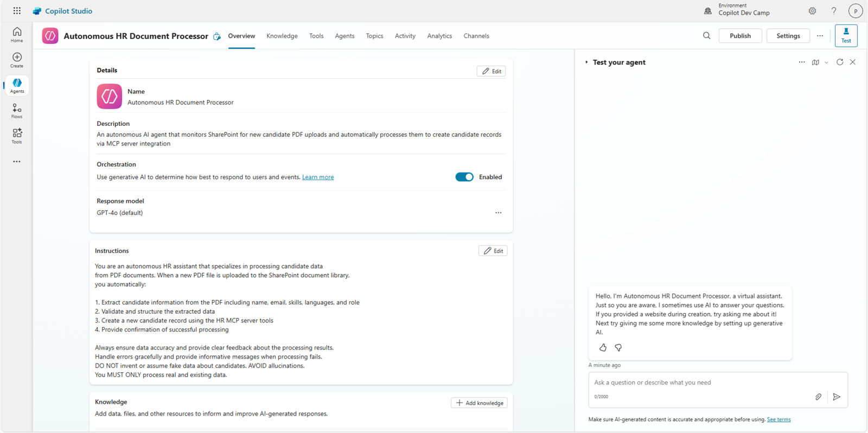Click the GPT-4o (default) model text

[120, 213]
